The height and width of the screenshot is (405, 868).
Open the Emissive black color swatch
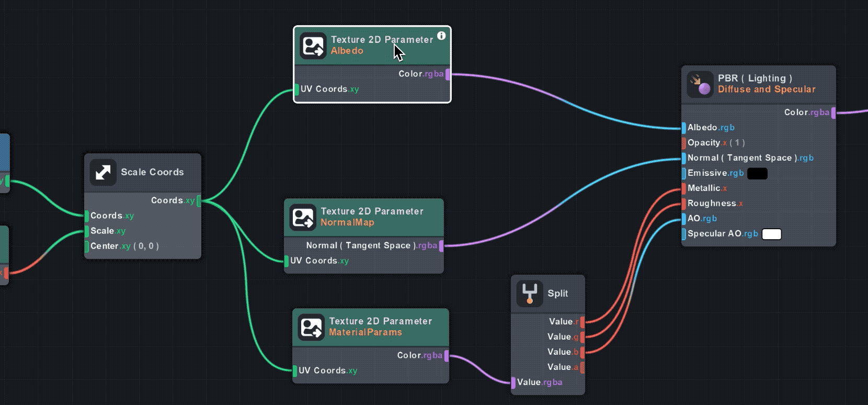coord(757,173)
